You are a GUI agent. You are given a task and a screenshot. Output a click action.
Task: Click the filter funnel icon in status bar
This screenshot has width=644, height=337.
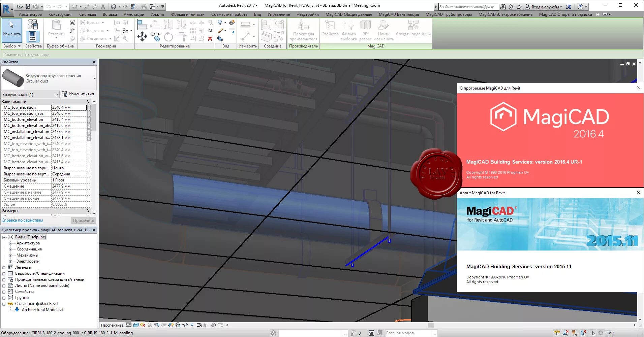609,333
